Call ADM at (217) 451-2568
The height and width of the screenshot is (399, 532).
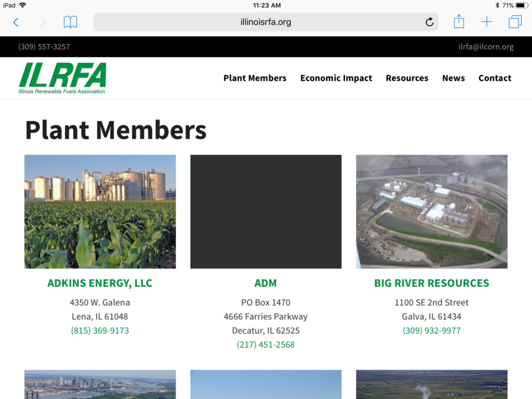click(x=265, y=344)
